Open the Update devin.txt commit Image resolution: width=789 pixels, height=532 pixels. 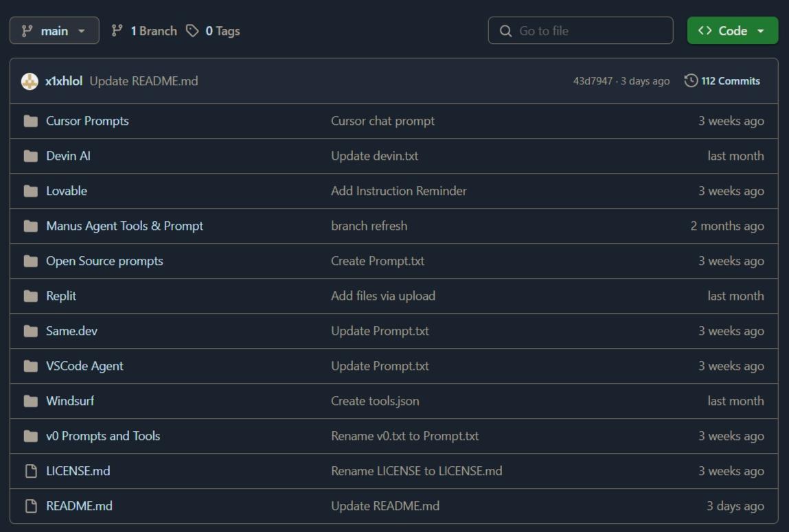[375, 156]
